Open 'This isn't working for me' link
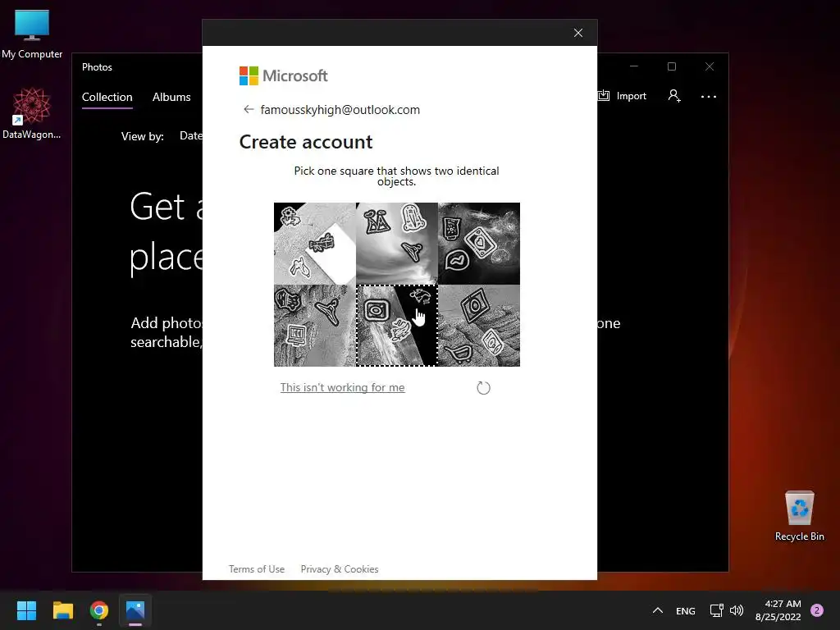This screenshot has height=630, width=840. 342,387
